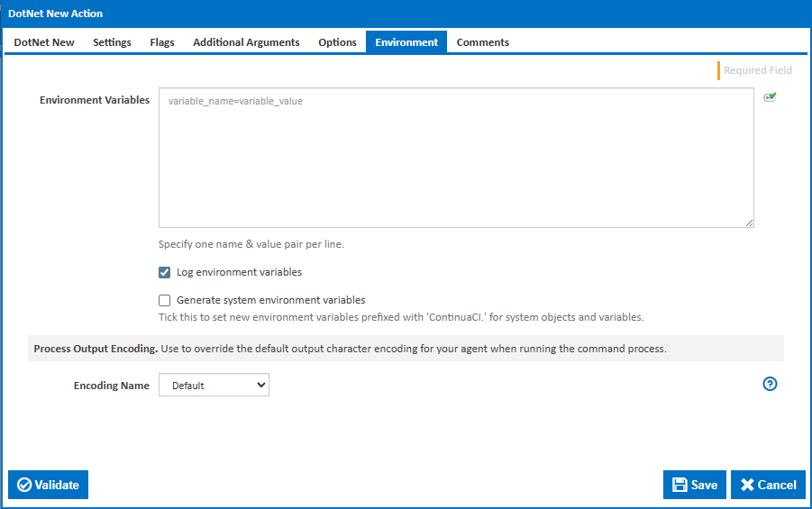Click the text area resize grip
This screenshot has height=509, width=812.
pyautogui.click(x=749, y=223)
